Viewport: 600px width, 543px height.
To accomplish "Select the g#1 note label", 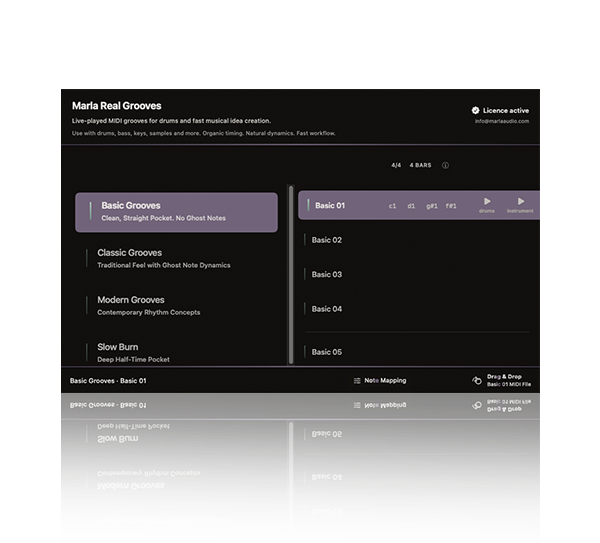I will [x=432, y=206].
